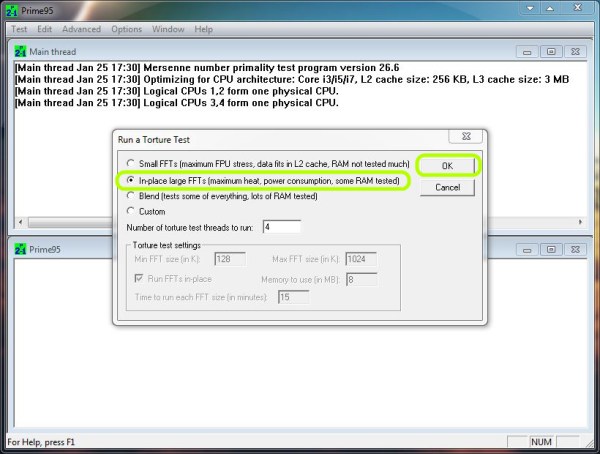This screenshot has width=600, height=454.
Task: Click the icon of the lower Prime95 child window
Action: click(20, 249)
